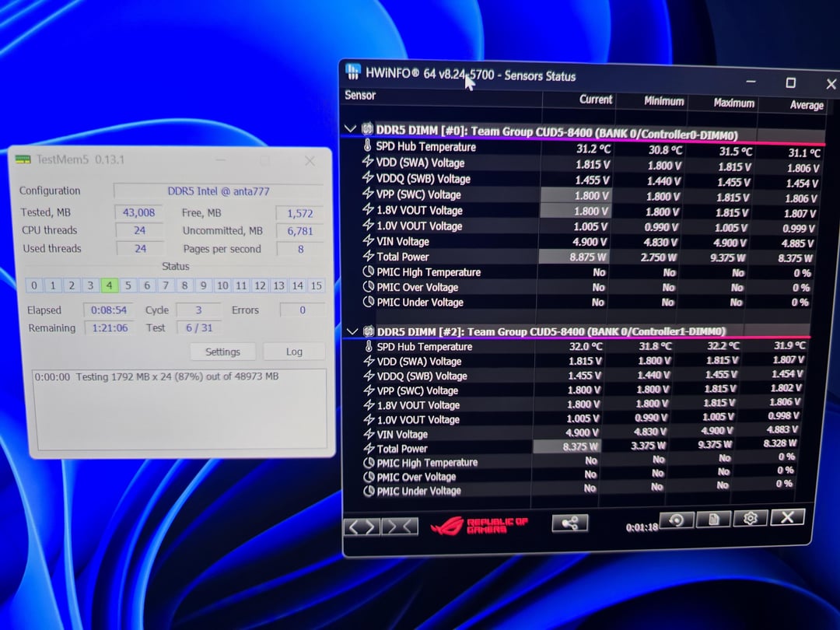Select DIMM #2 Total Power row label
The width and height of the screenshot is (840, 630).
tap(402, 449)
